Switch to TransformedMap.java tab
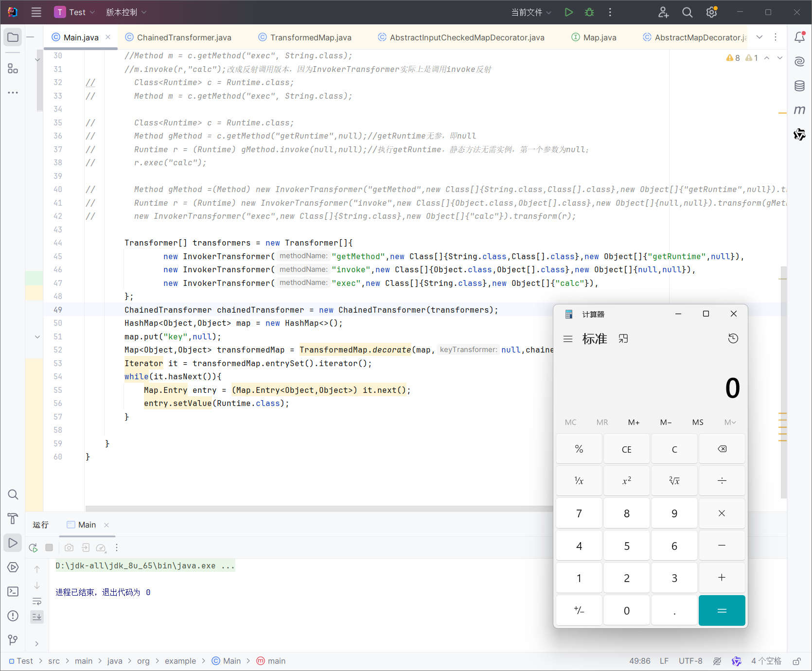 (x=305, y=37)
